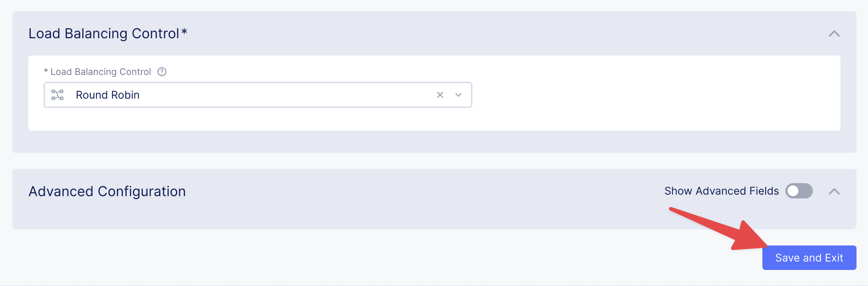Click the load balancing shuffle icon in the field
868x286 pixels.
(x=57, y=95)
